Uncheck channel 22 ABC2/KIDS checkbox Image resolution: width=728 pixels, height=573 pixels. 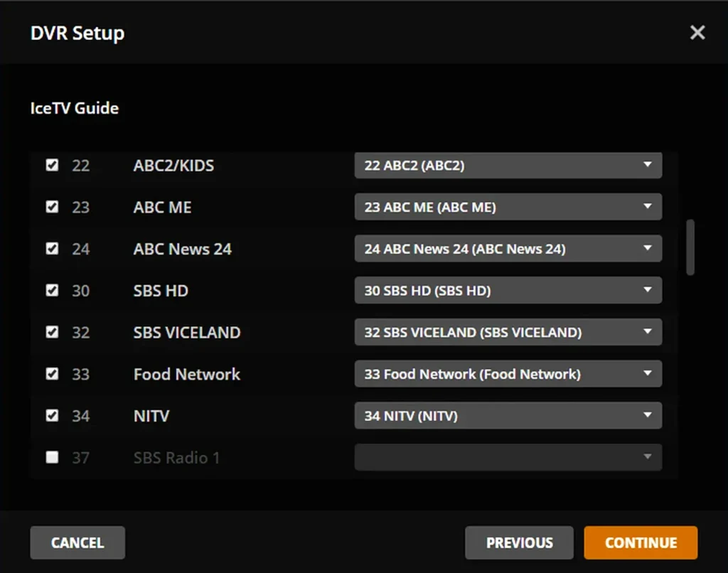[x=52, y=165]
